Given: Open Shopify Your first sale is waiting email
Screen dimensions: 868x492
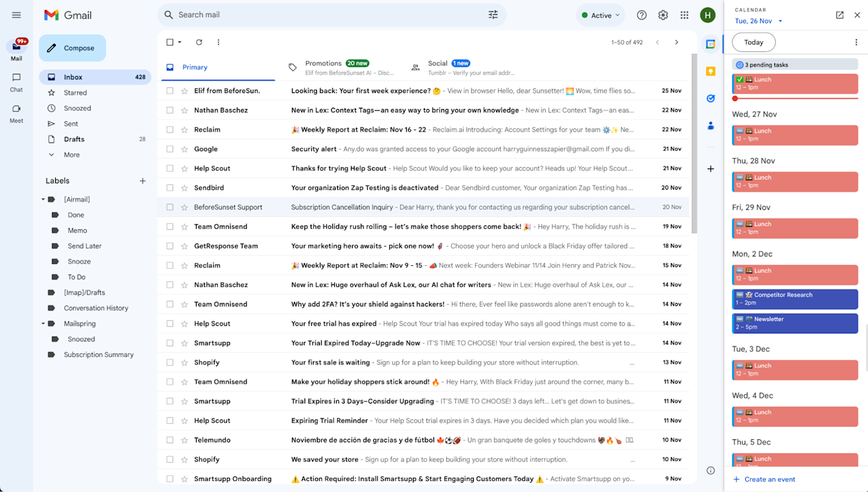Looking at the screenshot, I should pyautogui.click(x=425, y=362).
